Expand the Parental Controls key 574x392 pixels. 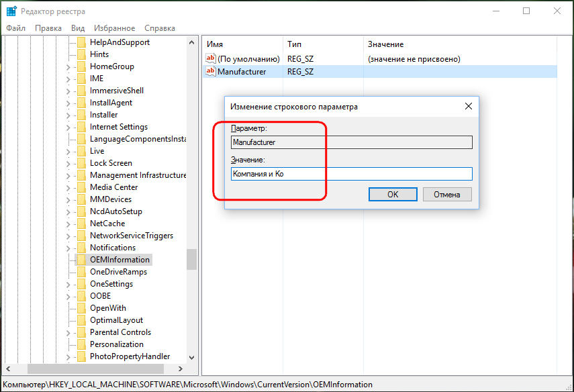point(68,333)
